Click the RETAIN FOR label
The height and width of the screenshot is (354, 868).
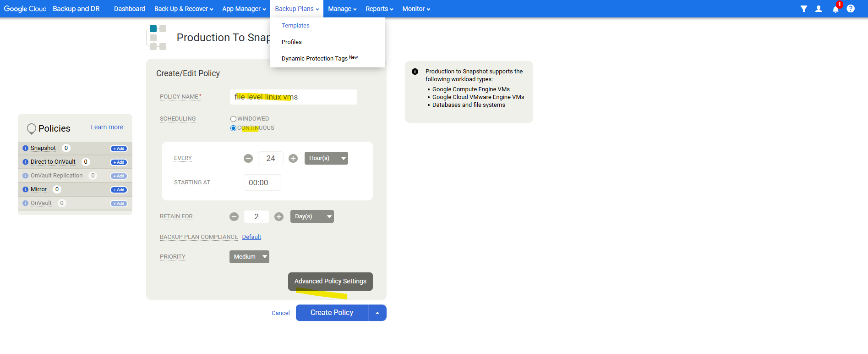point(176,216)
